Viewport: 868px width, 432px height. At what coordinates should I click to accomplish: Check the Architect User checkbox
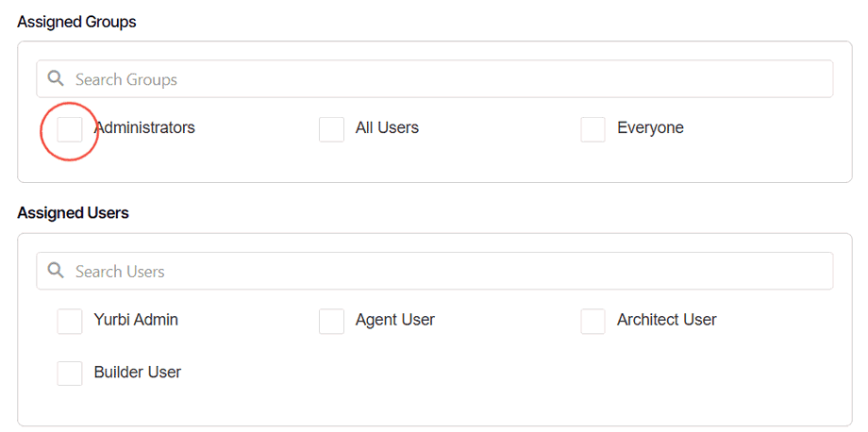(593, 321)
